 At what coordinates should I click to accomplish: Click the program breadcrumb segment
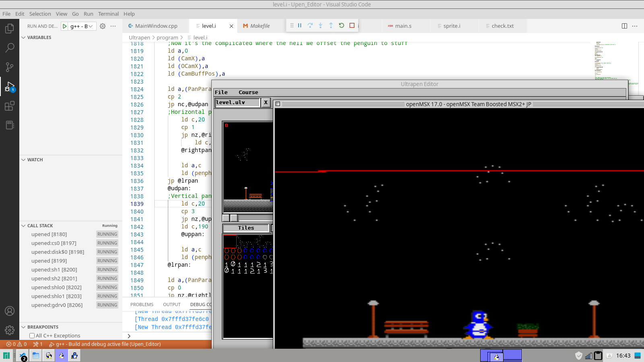coord(167,37)
